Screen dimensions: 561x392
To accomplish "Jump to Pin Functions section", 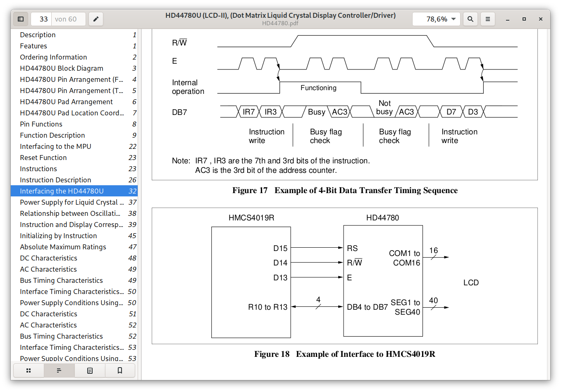I will click(74, 124).
